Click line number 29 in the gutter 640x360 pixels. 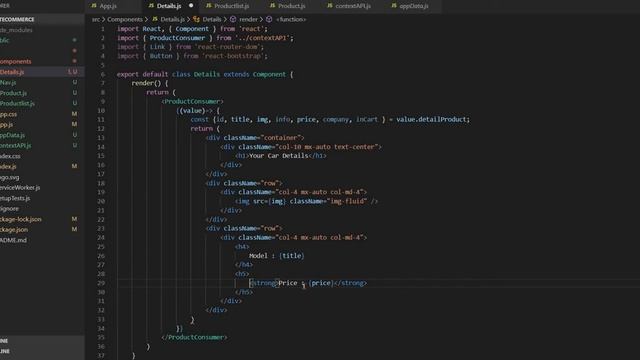tap(101, 283)
